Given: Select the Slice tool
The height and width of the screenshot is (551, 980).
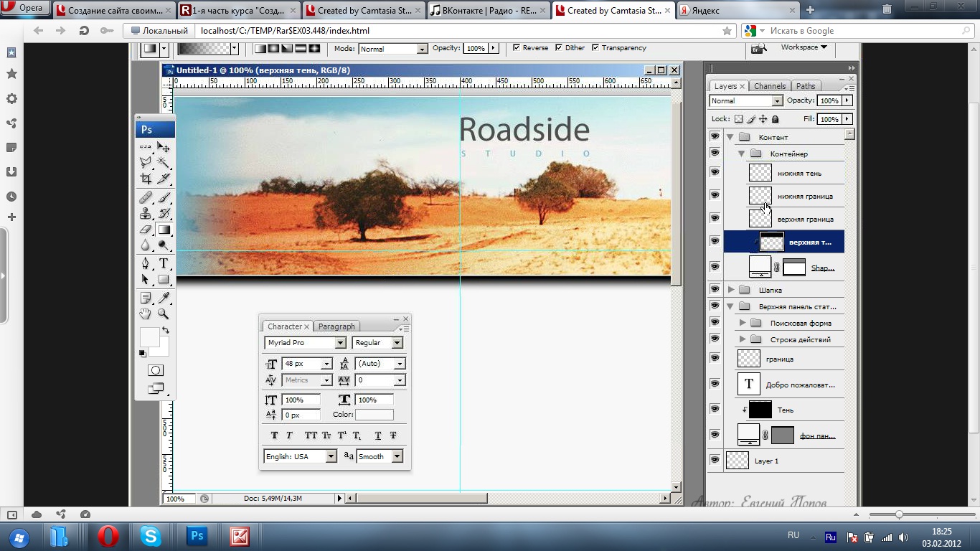Looking at the screenshot, I should 164,179.
